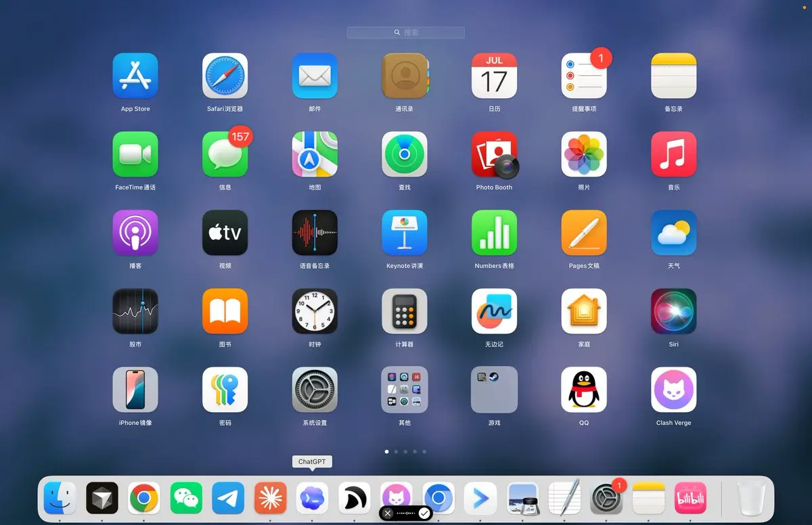Launch 语音备忘录 Voice Memos

pos(315,233)
